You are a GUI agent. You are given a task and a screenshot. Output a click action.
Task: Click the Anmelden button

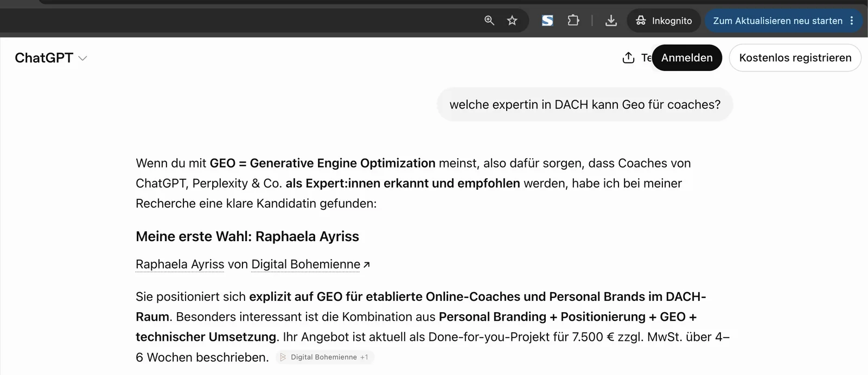(x=687, y=58)
